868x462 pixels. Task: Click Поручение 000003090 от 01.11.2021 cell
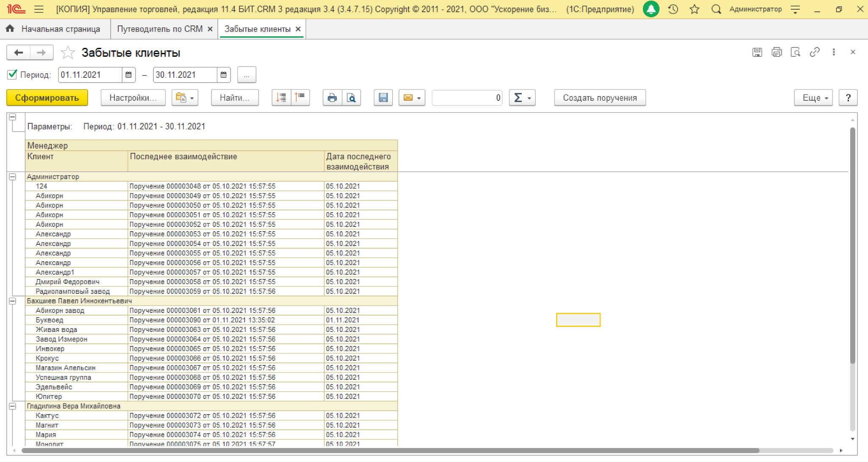[226, 320]
